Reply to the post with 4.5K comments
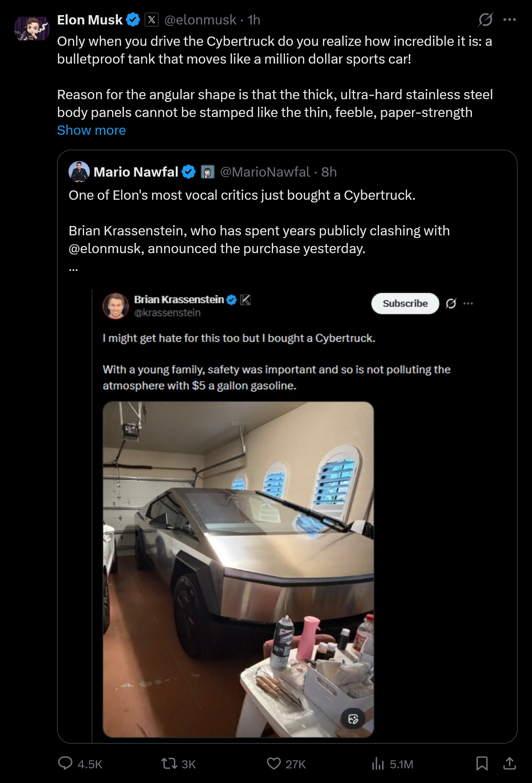 (x=80, y=764)
